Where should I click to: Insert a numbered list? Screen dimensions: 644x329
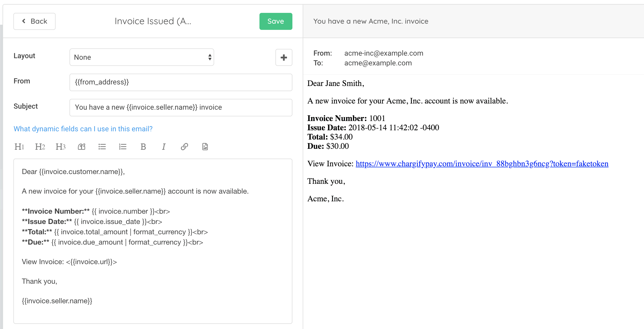pyautogui.click(x=123, y=147)
